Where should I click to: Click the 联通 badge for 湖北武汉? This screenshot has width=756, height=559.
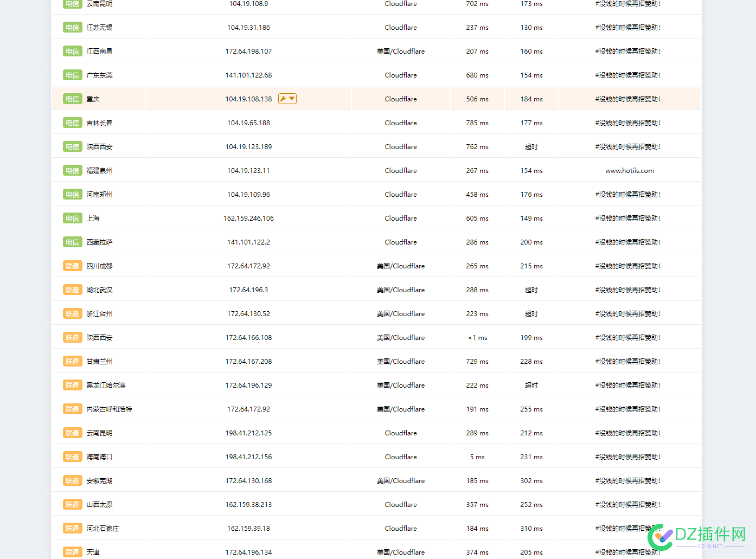coord(73,290)
